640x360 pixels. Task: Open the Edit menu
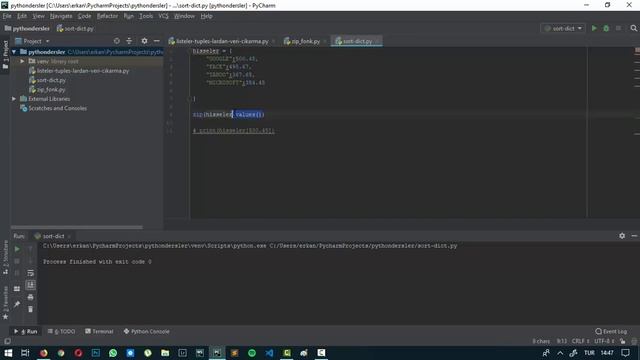[22, 16]
